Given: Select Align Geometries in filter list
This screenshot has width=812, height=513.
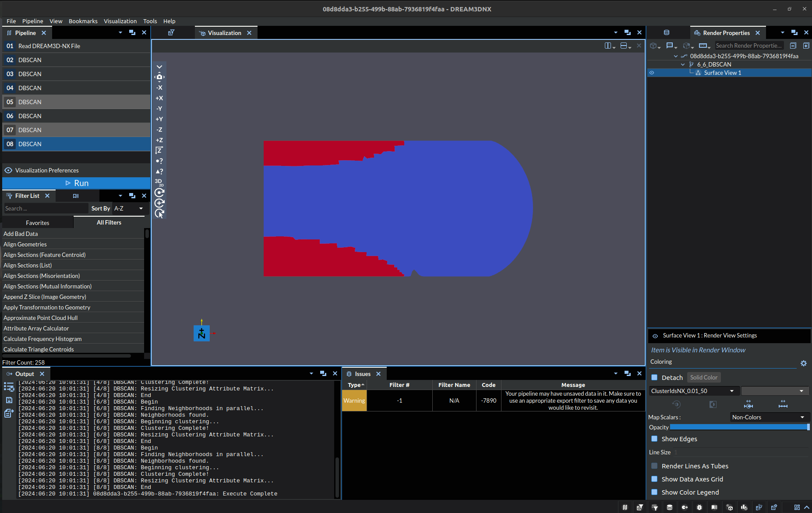Looking at the screenshot, I should pos(73,244).
